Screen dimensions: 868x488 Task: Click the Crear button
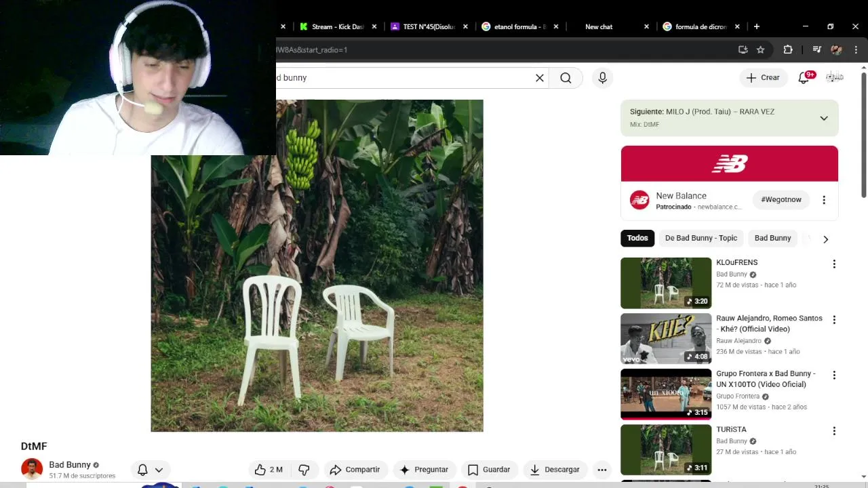764,78
